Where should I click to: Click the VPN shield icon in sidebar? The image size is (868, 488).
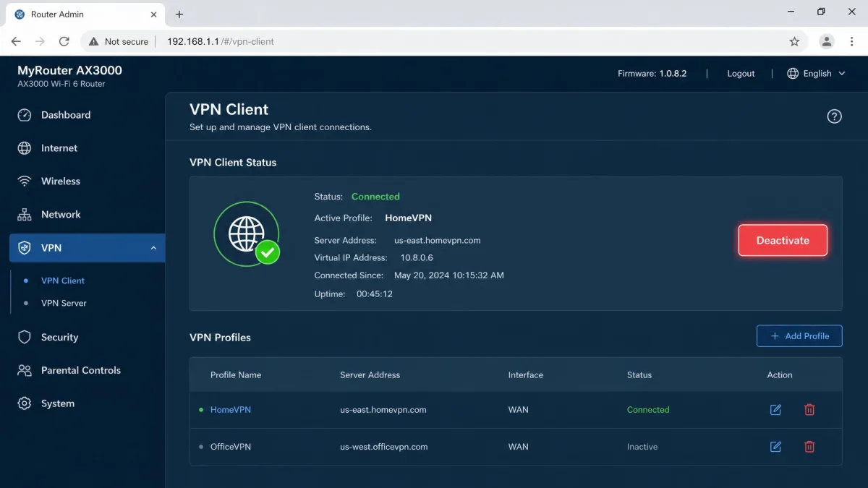click(25, 248)
